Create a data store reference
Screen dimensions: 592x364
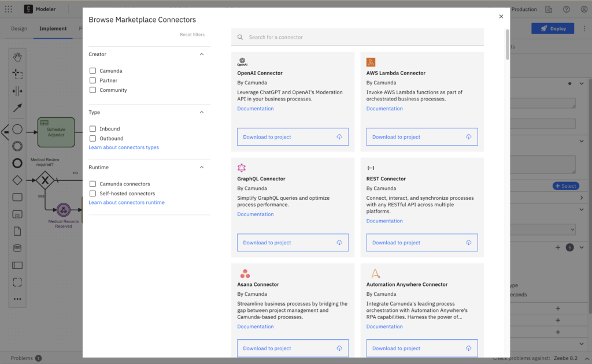(x=17, y=248)
